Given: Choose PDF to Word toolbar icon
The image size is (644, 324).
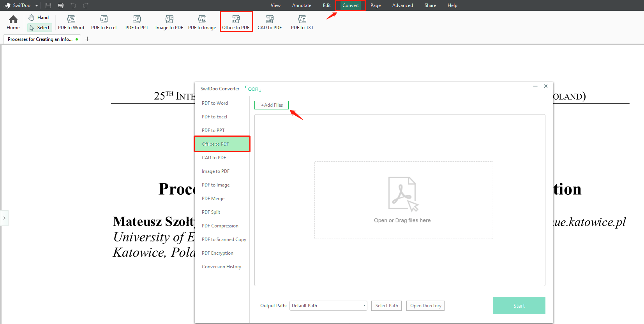Looking at the screenshot, I should coord(71,22).
